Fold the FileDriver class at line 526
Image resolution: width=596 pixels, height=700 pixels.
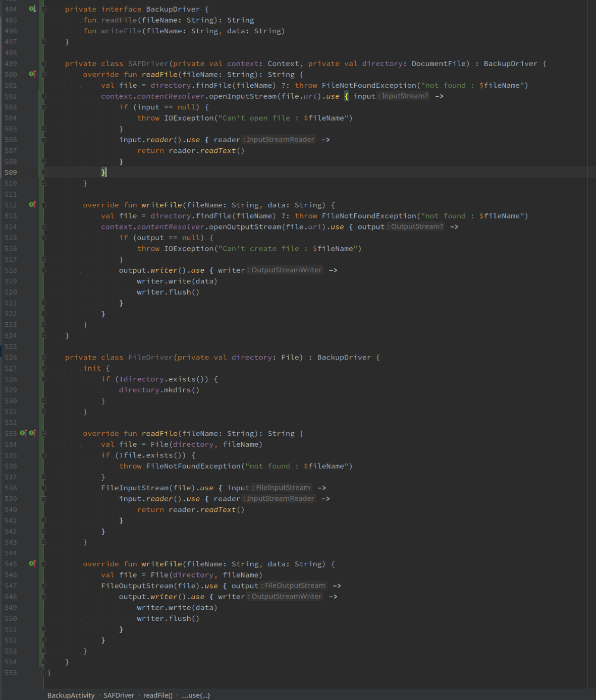click(44, 357)
